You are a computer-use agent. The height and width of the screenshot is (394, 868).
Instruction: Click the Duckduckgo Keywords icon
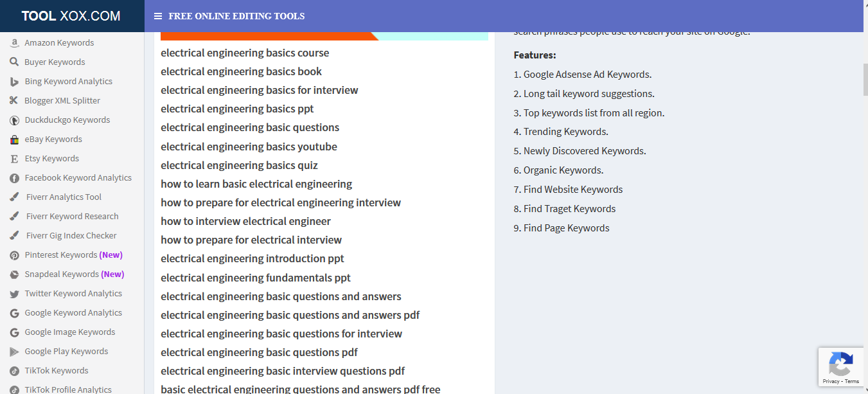[14, 120]
